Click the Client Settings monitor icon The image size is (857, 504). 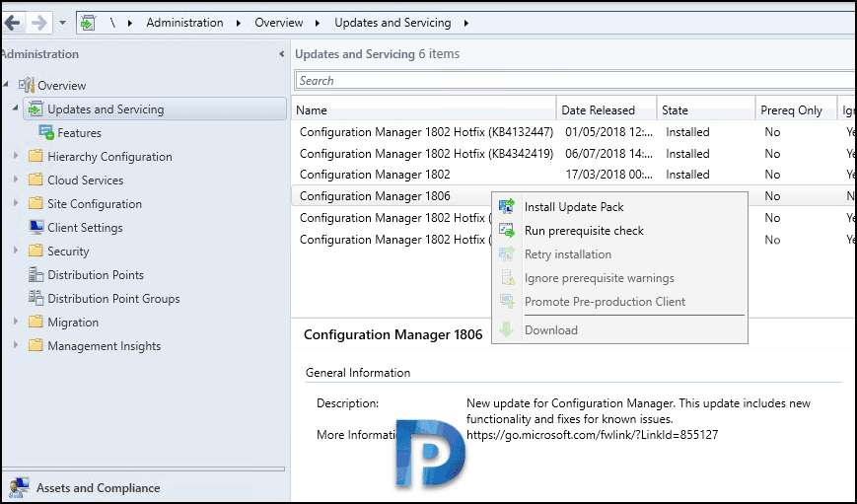click(36, 227)
